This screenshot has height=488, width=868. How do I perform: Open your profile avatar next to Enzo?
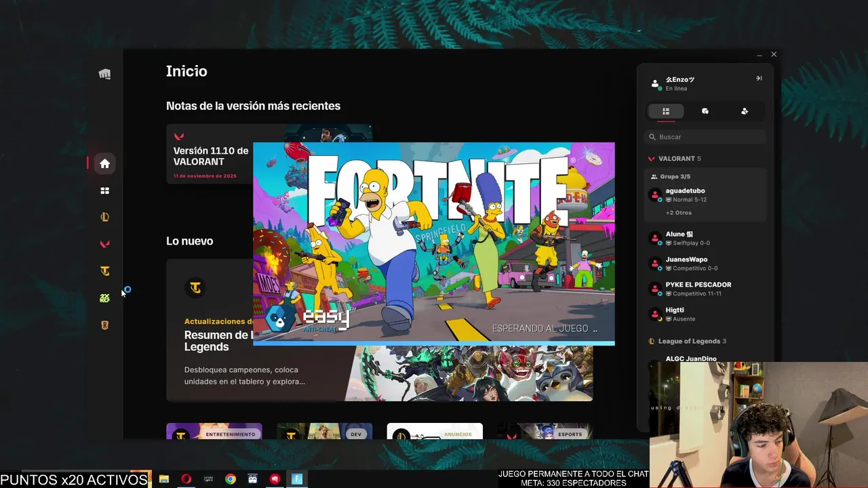click(655, 84)
